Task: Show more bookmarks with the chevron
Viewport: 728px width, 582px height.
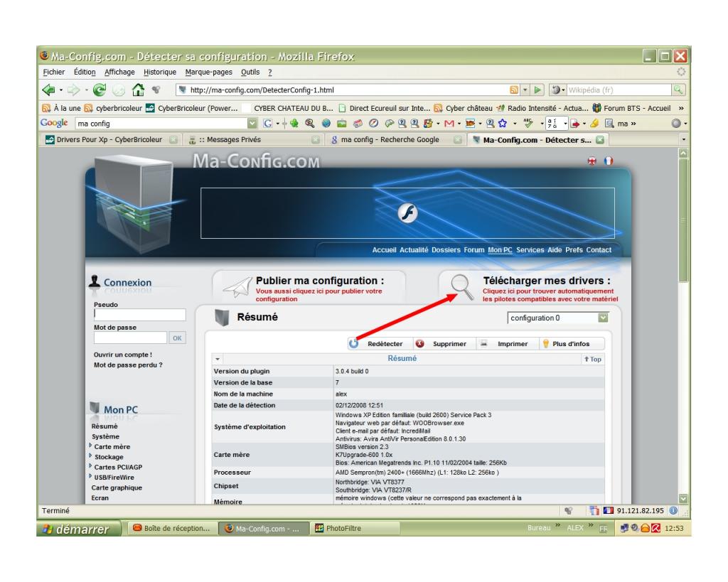Action: (x=681, y=108)
